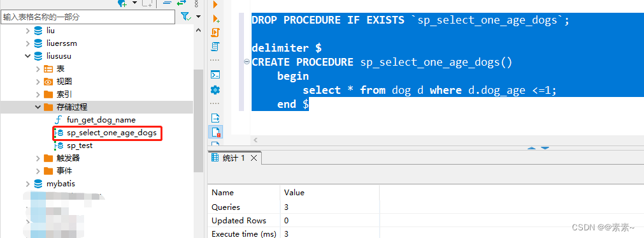
Task: Toggle the document with red error icon
Action: pos(216,132)
